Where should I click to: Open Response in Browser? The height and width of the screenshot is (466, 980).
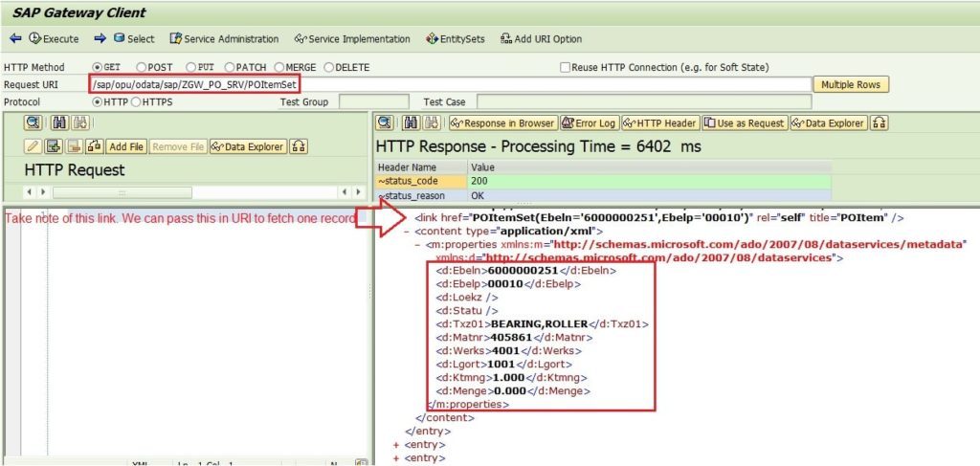(502, 123)
